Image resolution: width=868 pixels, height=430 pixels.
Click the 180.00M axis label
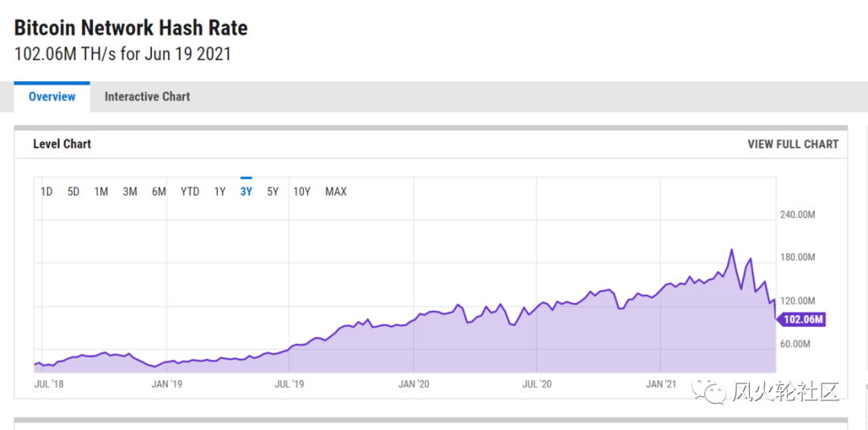tap(798, 258)
